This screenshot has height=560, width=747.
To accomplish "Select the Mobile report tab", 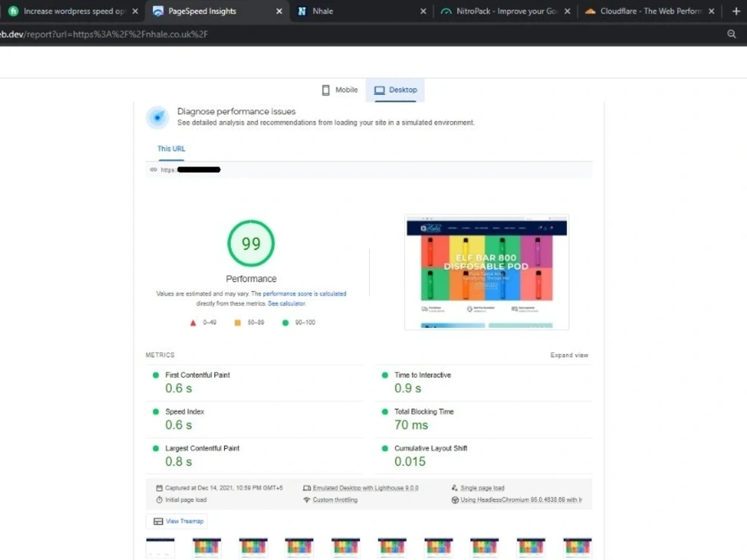I will tap(340, 90).
